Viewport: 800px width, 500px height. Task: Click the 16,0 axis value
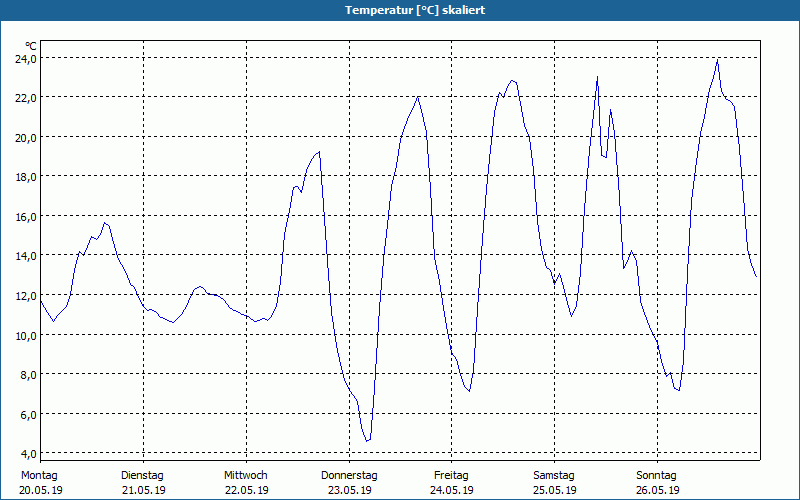pyautogui.click(x=26, y=216)
